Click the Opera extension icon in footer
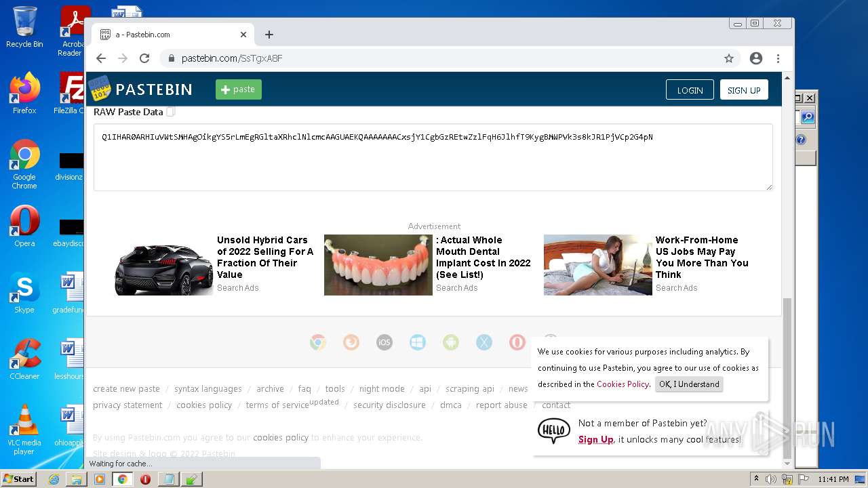 [517, 342]
